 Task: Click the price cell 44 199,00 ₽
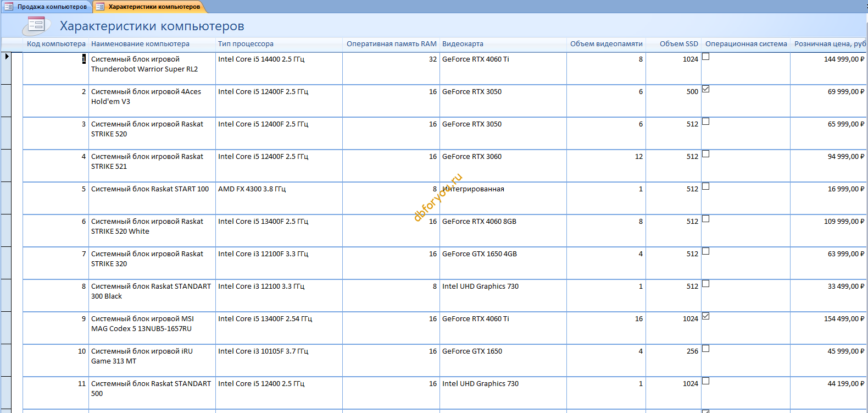point(828,393)
